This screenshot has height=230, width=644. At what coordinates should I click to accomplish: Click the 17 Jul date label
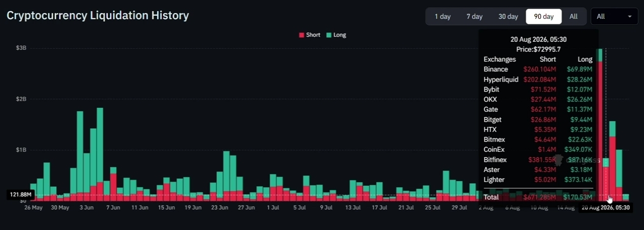(379, 208)
